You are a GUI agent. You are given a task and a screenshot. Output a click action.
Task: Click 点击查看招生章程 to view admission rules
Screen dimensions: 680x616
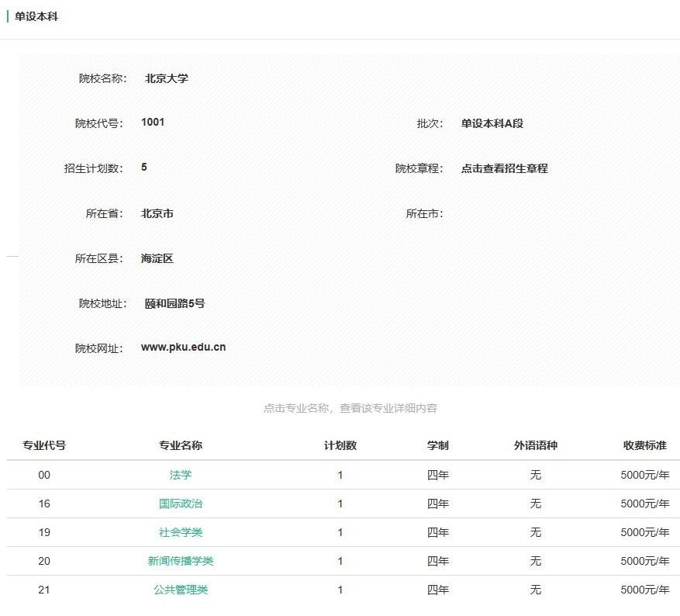(x=504, y=168)
